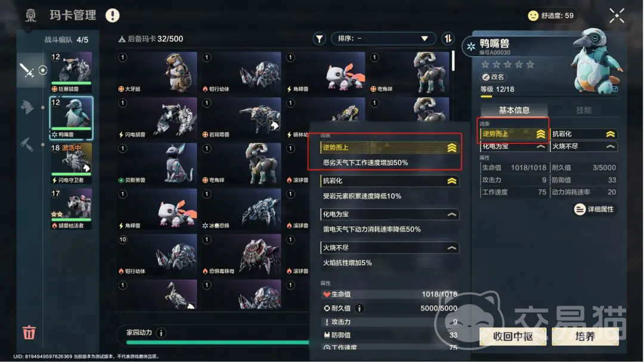Open the exclamation info icon beside 玛卡管理
This screenshot has height=362, width=644.
[x=112, y=15]
